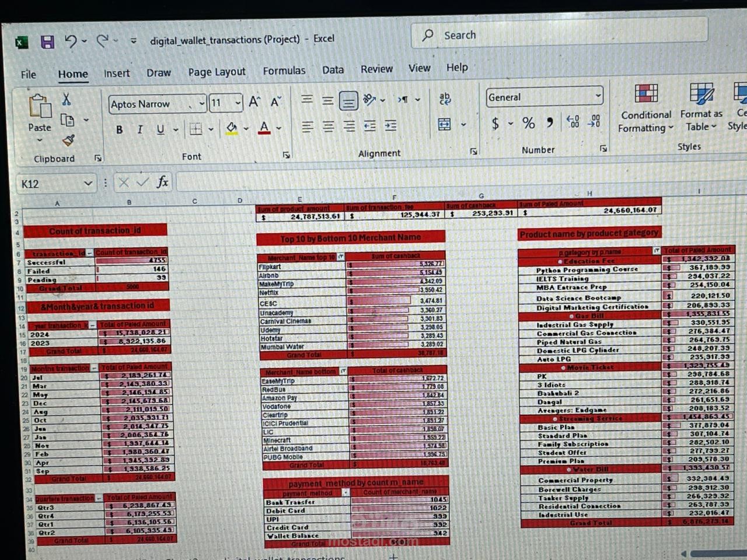Select the Format Painter brush
Screen dimensions: 747x560
click(x=68, y=140)
